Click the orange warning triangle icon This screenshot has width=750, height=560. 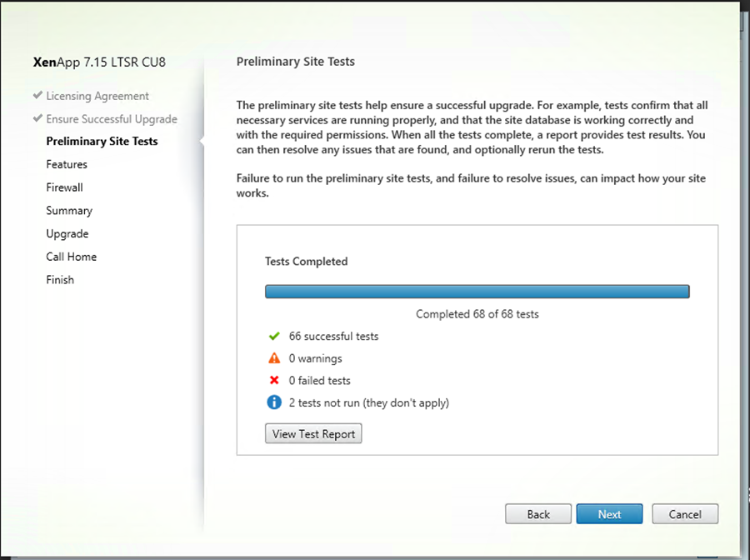click(x=273, y=358)
